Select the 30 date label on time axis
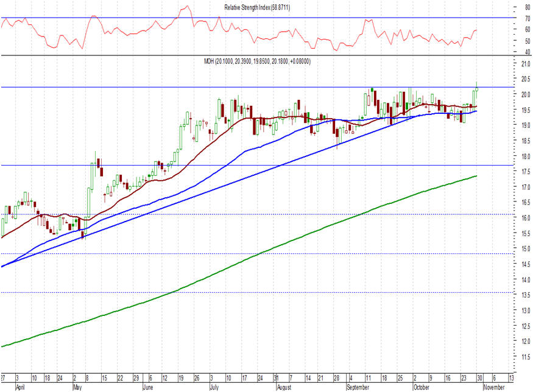533x392 pixels. [x=479, y=378]
